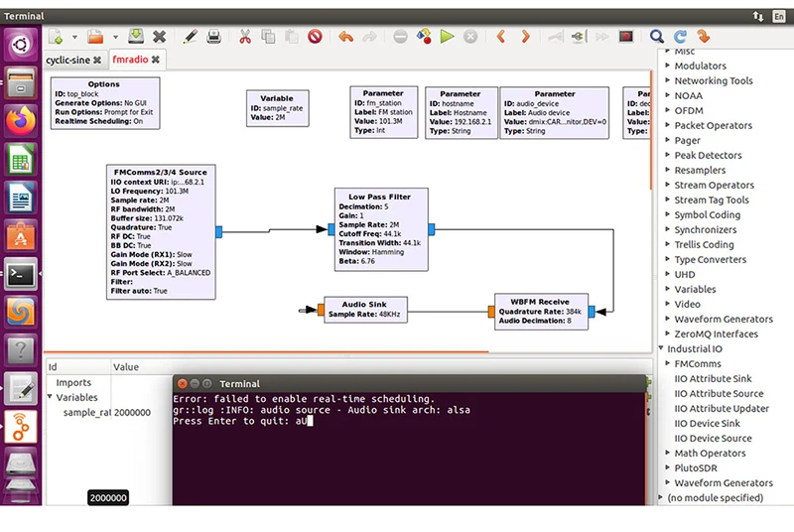
Task: Switch to the cyclic-sine tab
Action: click(x=67, y=60)
